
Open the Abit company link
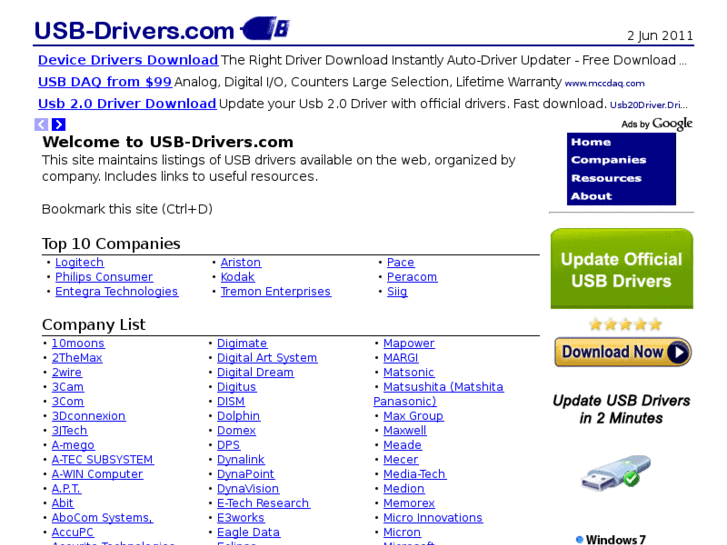pos(62,503)
